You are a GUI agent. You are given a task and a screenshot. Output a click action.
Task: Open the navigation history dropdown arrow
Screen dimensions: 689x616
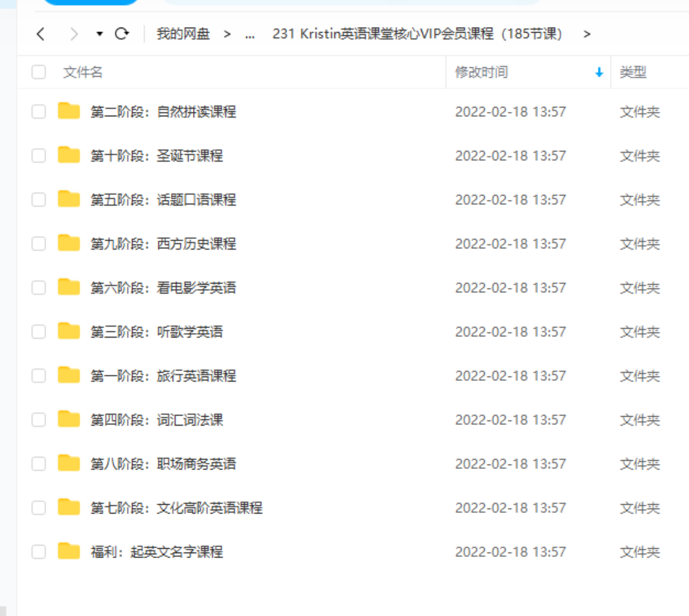100,34
